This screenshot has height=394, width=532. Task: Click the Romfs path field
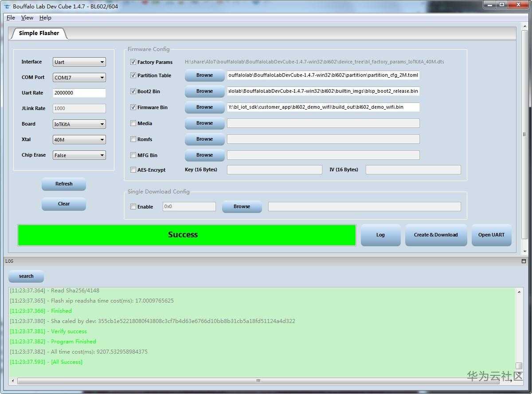point(323,139)
